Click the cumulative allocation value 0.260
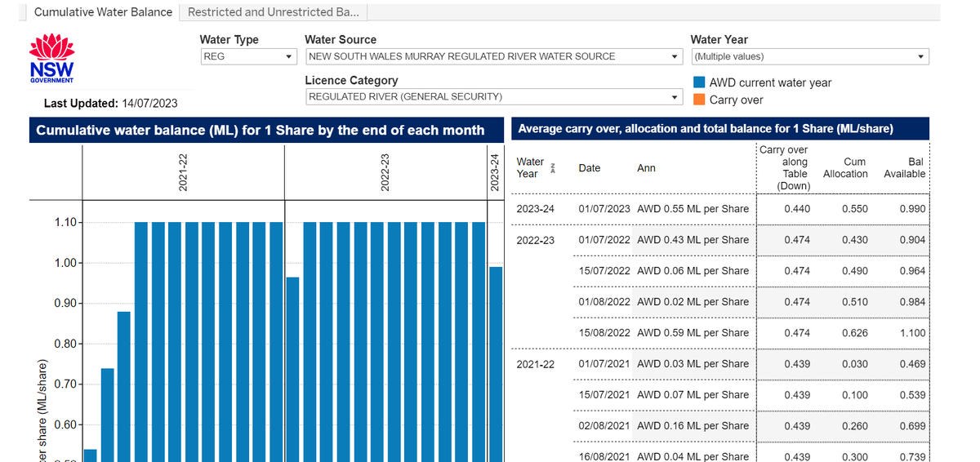The image size is (980, 462). tap(855, 426)
